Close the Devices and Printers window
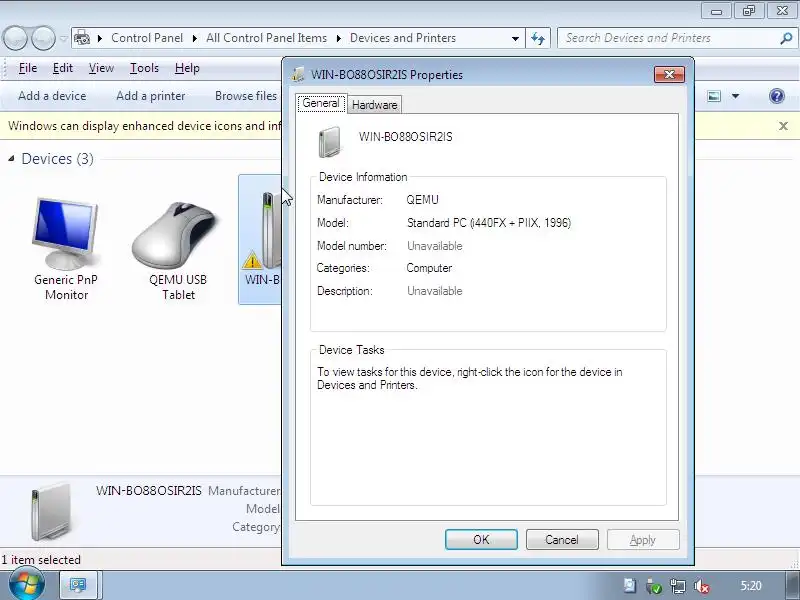 [x=782, y=11]
